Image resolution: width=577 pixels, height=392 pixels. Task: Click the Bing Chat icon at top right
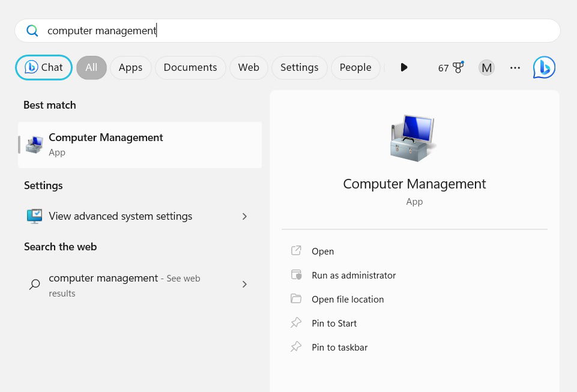[x=544, y=67]
